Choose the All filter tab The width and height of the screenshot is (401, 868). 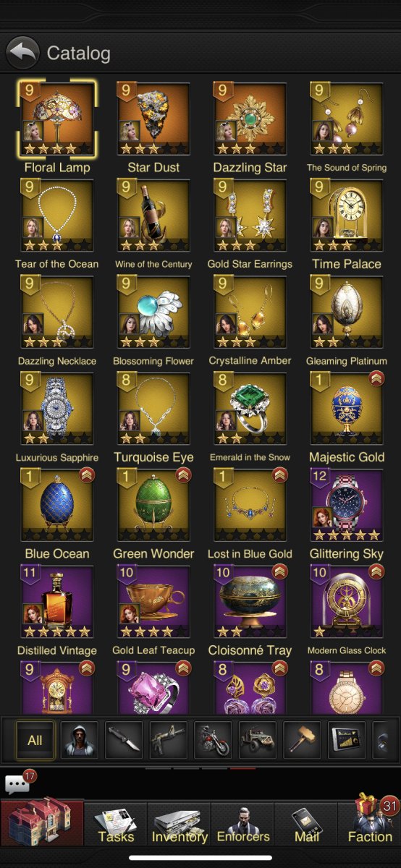(35, 740)
